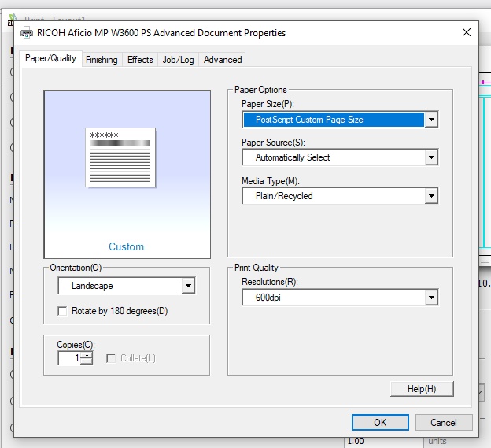Click the 'Paper Size(P):' label
Viewport: 491px width, 448px height.
268,104
